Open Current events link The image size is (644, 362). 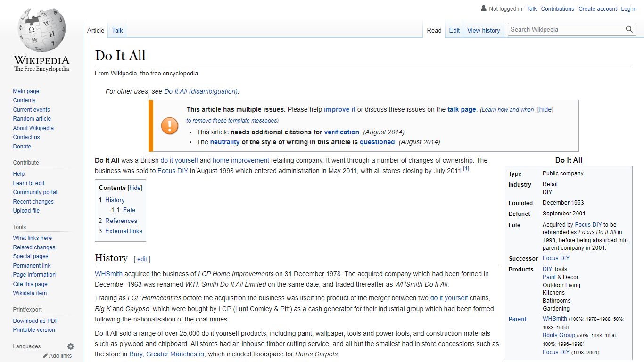32,110
